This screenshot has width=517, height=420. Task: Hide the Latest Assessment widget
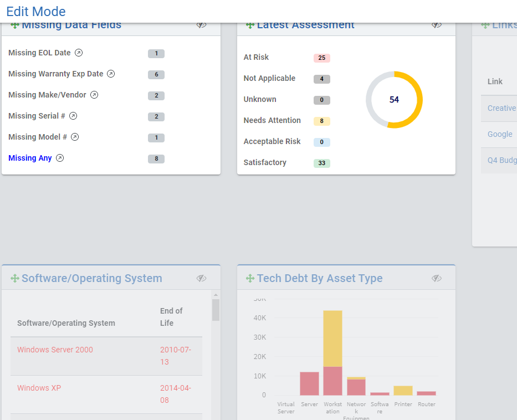tap(437, 25)
